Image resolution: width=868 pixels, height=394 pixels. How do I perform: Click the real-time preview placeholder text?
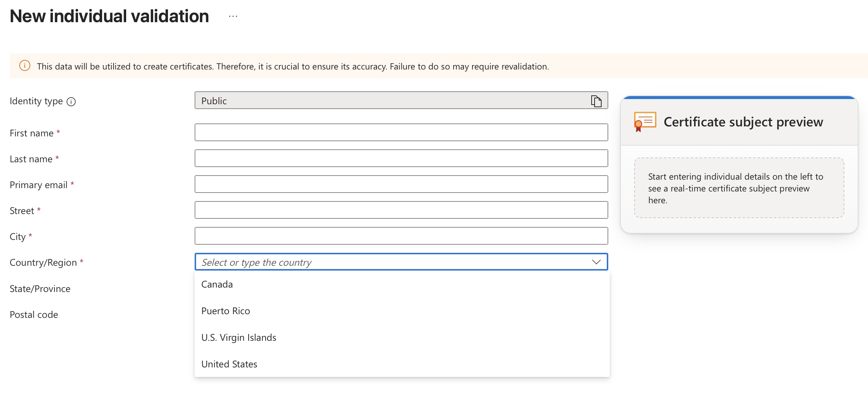(x=736, y=188)
